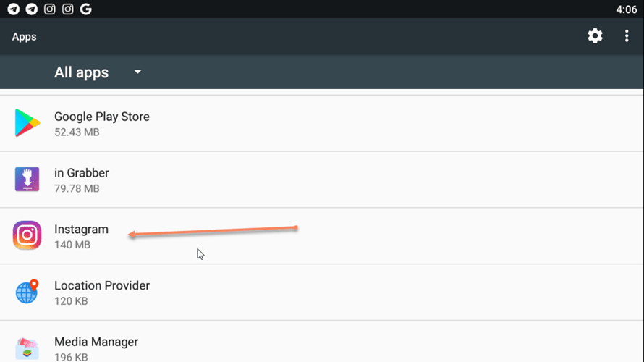Tap the Instagram app icon
This screenshot has height=362, width=644.
[x=27, y=235]
